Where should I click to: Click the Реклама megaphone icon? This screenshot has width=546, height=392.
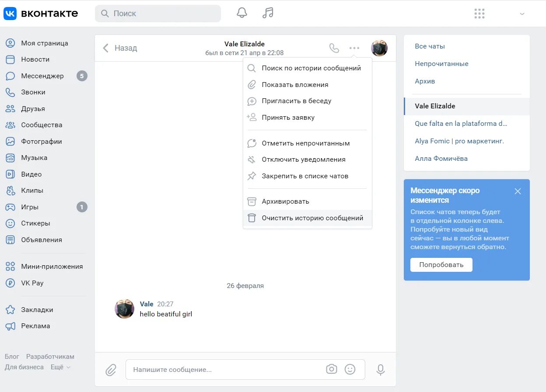pyautogui.click(x=10, y=326)
